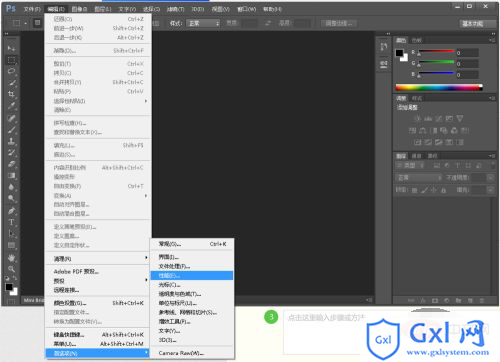
Task: Open the layer blend mode 正常 dropdown
Action: coord(419,178)
